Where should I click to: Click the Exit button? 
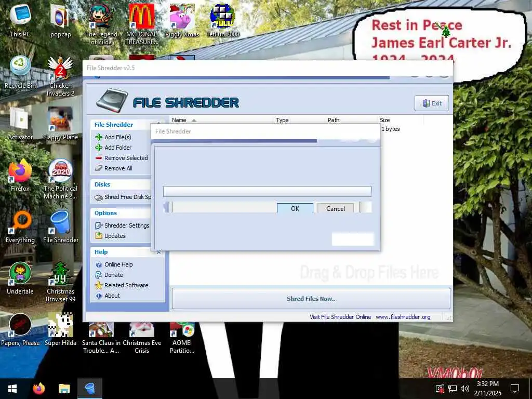tap(432, 103)
